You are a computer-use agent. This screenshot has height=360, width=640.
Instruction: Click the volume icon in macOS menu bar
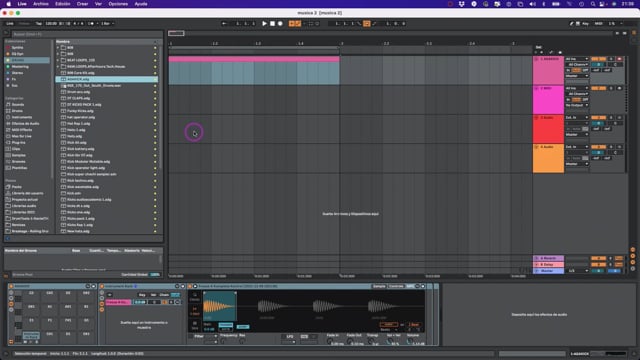pyautogui.click(x=532, y=4)
